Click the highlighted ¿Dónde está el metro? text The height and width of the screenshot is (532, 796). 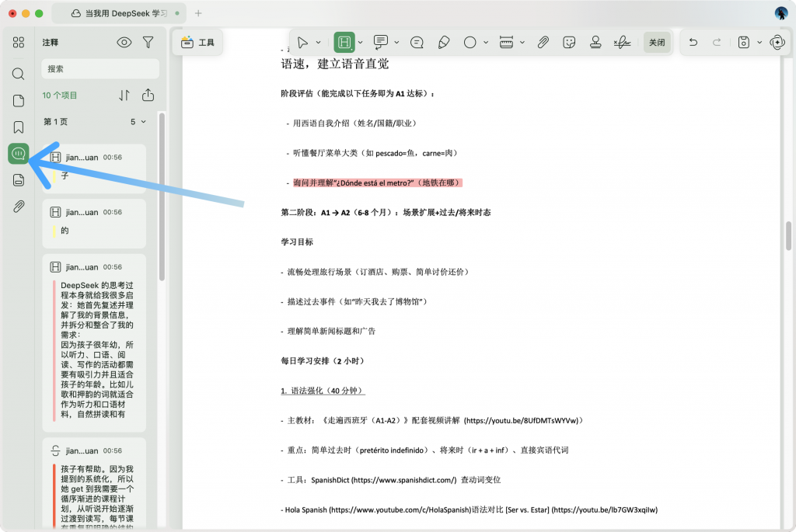coord(378,183)
